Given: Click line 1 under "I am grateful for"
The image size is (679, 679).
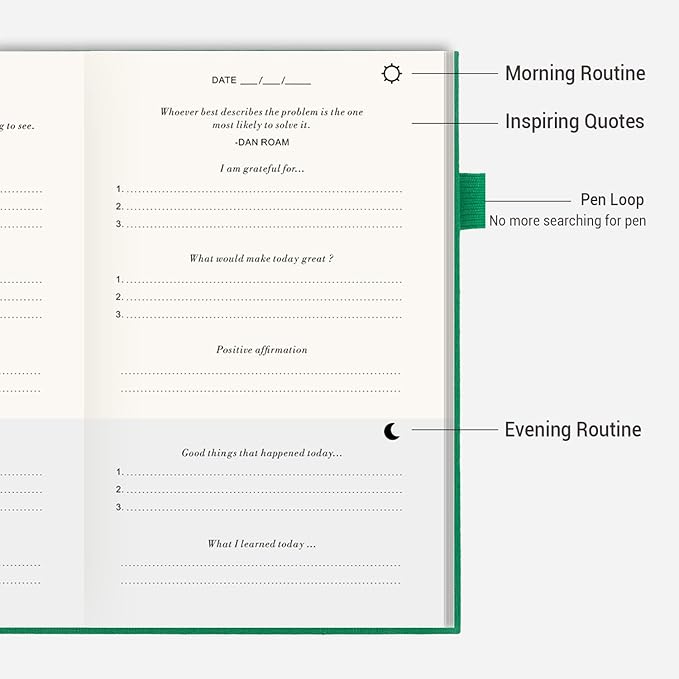Looking at the screenshot, I should click(x=262, y=189).
